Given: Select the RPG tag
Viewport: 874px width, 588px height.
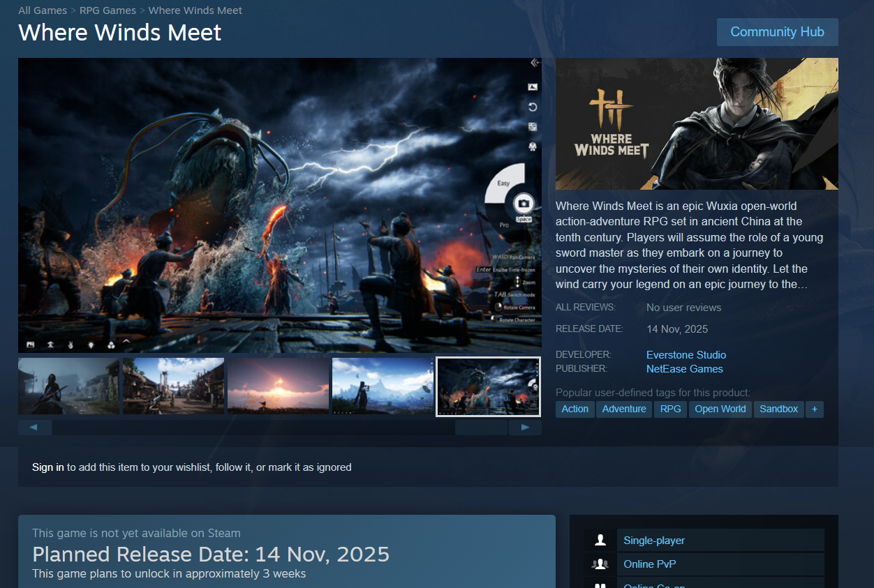Looking at the screenshot, I should (x=671, y=409).
